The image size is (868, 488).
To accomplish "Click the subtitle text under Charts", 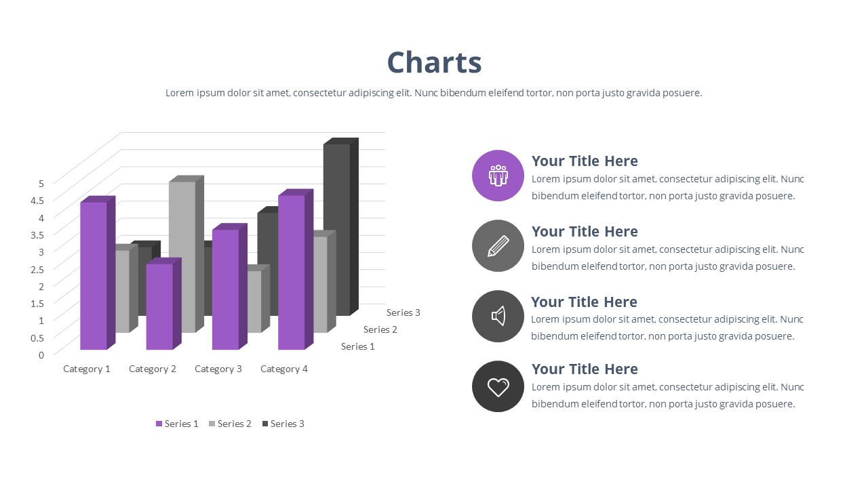I will (x=434, y=93).
